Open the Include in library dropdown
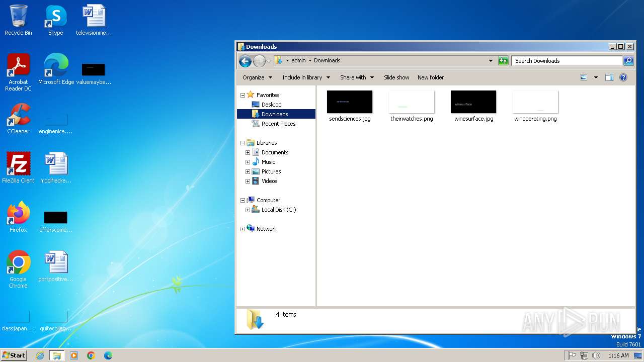 click(306, 77)
